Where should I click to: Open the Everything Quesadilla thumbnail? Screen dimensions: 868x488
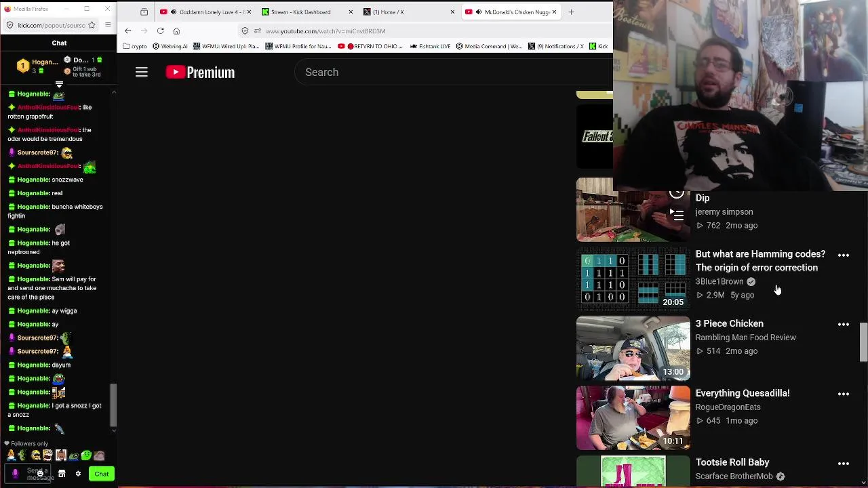(x=633, y=418)
